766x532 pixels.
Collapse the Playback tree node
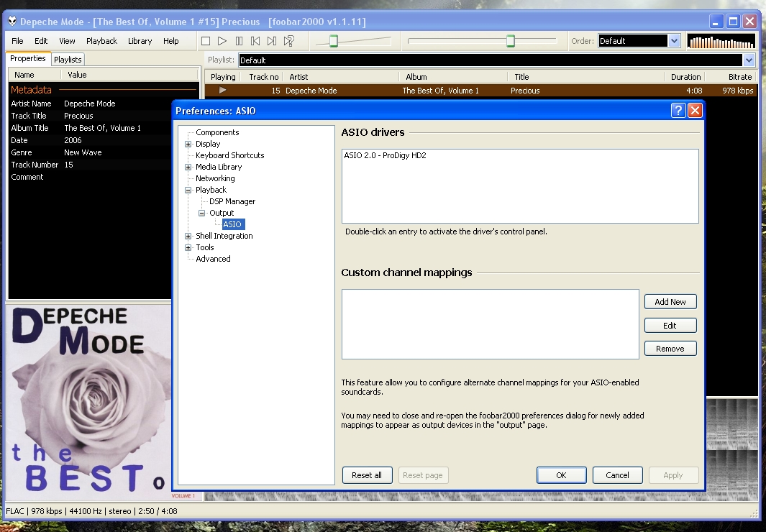click(x=188, y=190)
